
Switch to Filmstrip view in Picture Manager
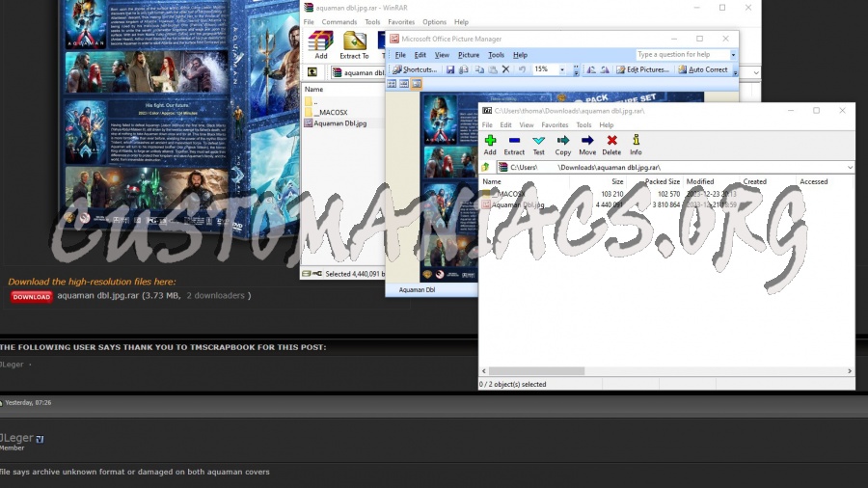click(x=404, y=84)
